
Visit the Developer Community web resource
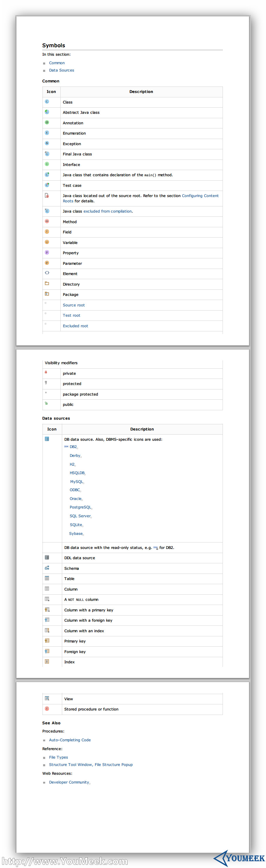69,782
